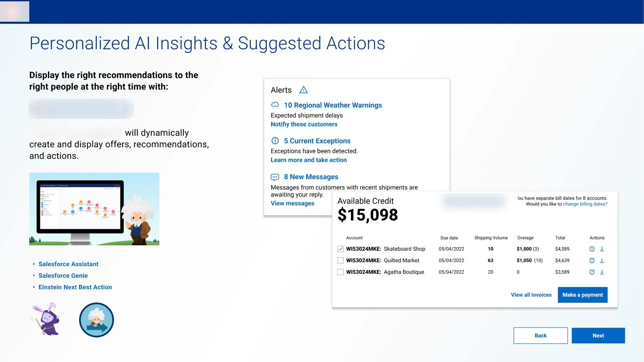The width and height of the screenshot is (644, 362).
Task: Click the Account column header
Action: click(x=355, y=238)
